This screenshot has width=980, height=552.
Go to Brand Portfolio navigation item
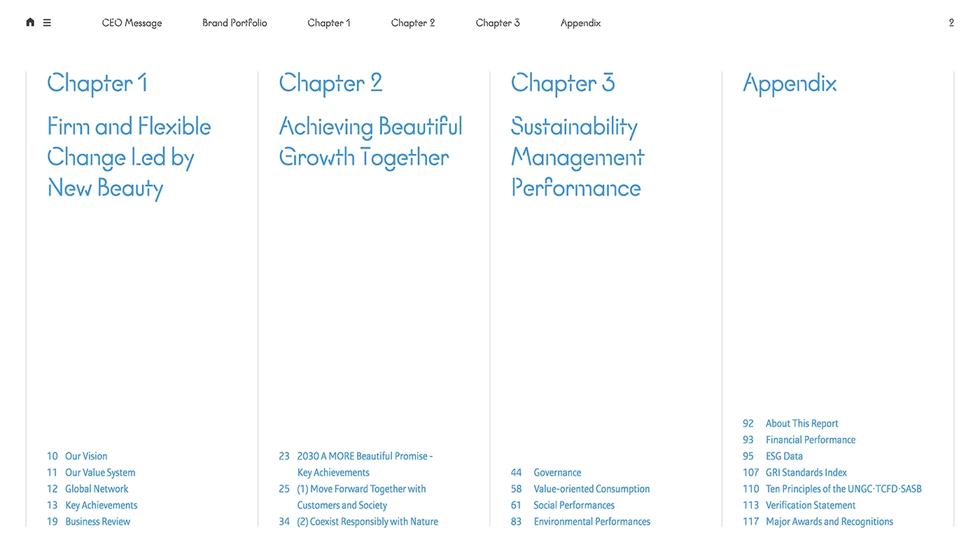[x=234, y=22]
